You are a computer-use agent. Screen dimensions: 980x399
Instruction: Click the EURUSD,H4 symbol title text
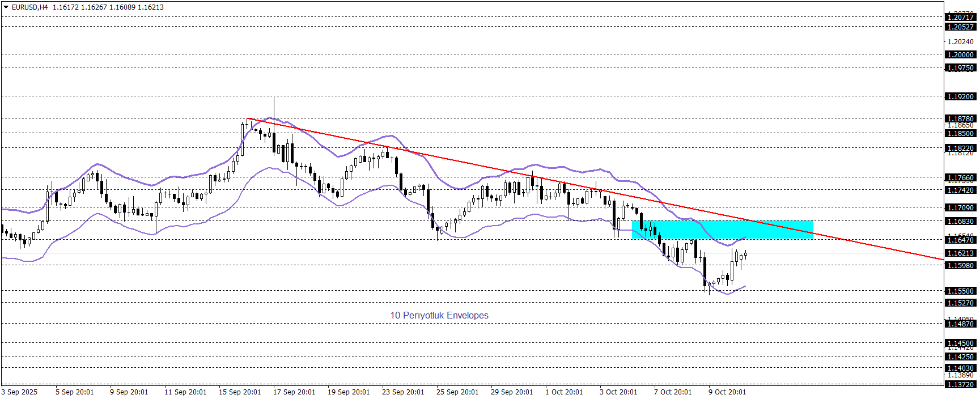[29, 7]
